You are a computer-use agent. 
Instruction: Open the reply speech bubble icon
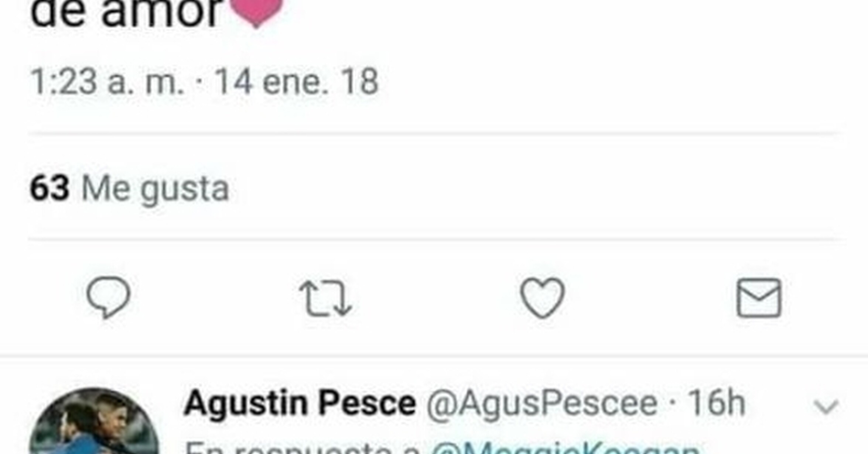108,297
